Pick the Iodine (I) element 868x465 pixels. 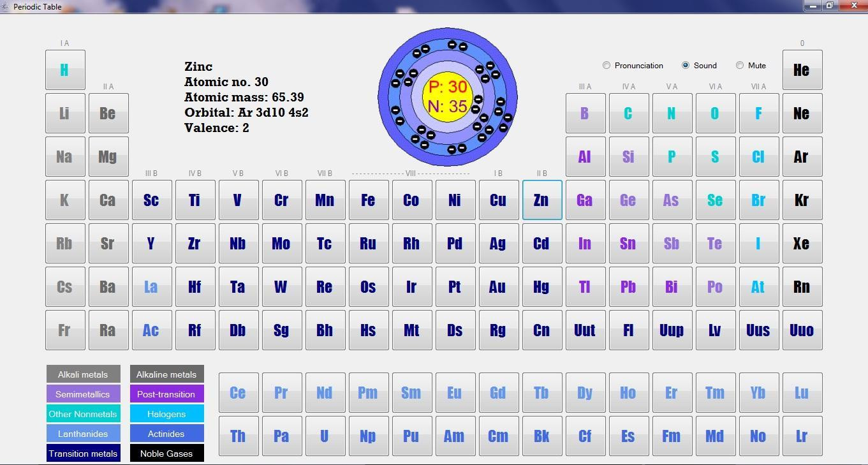[x=759, y=244]
